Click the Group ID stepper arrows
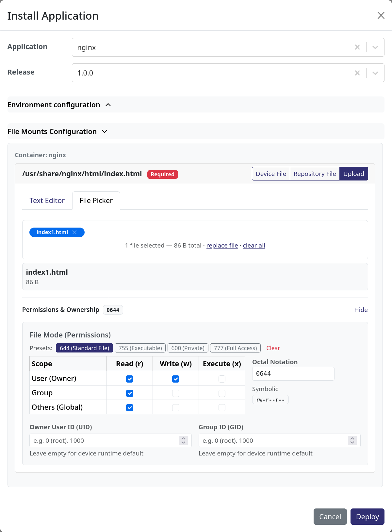The image size is (392, 532). [x=352, y=440]
